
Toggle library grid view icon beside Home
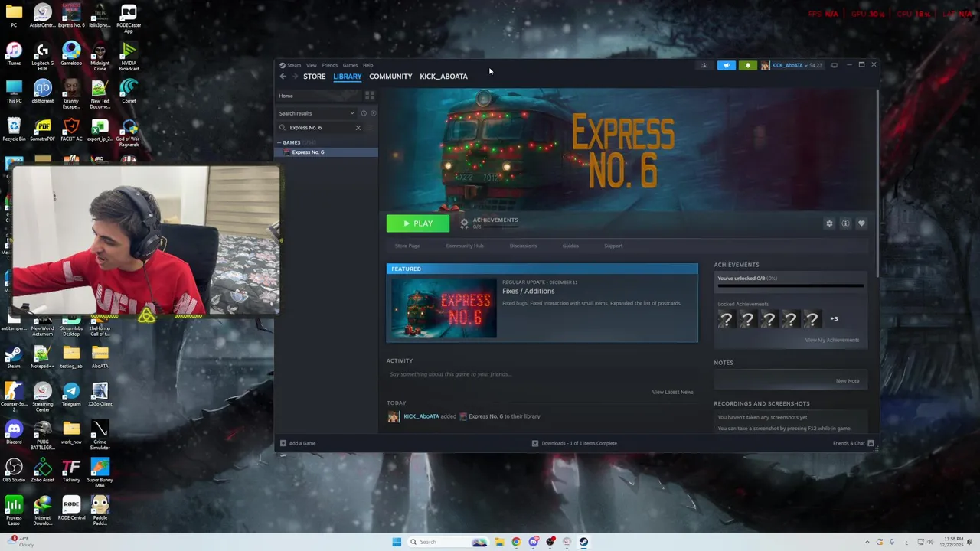coord(369,96)
